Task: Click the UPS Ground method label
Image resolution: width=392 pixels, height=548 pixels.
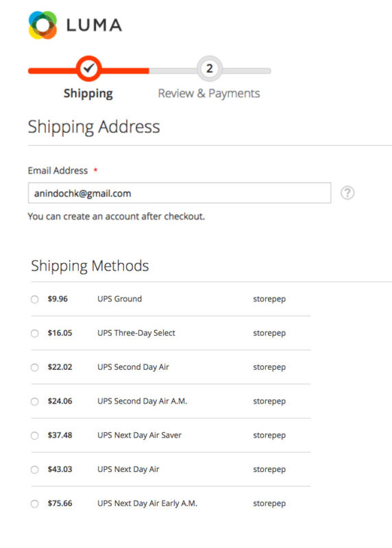Action: tap(120, 299)
